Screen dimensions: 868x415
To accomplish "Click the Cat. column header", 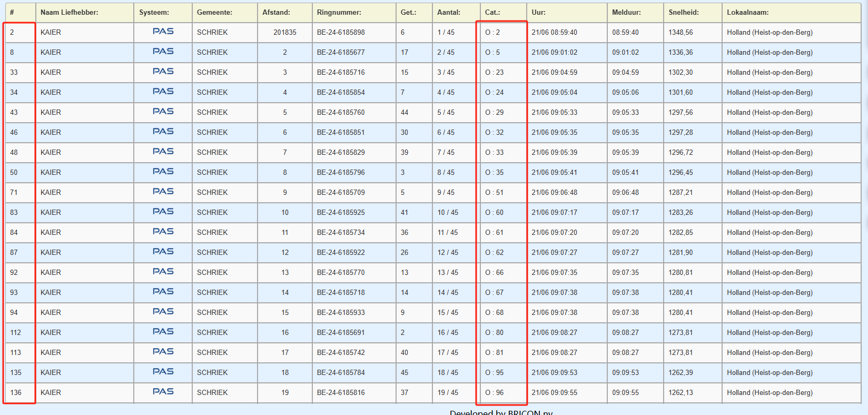I will (x=492, y=12).
